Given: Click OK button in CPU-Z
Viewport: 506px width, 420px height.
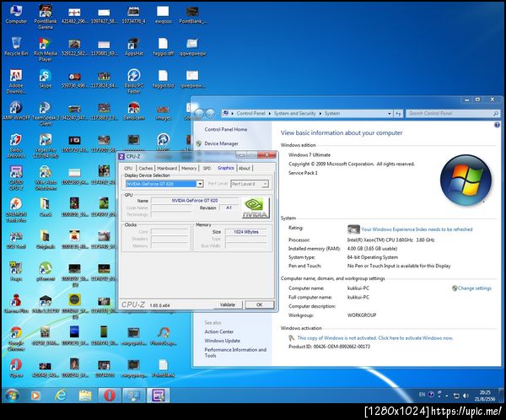Looking at the screenshot, I should 260,304.
